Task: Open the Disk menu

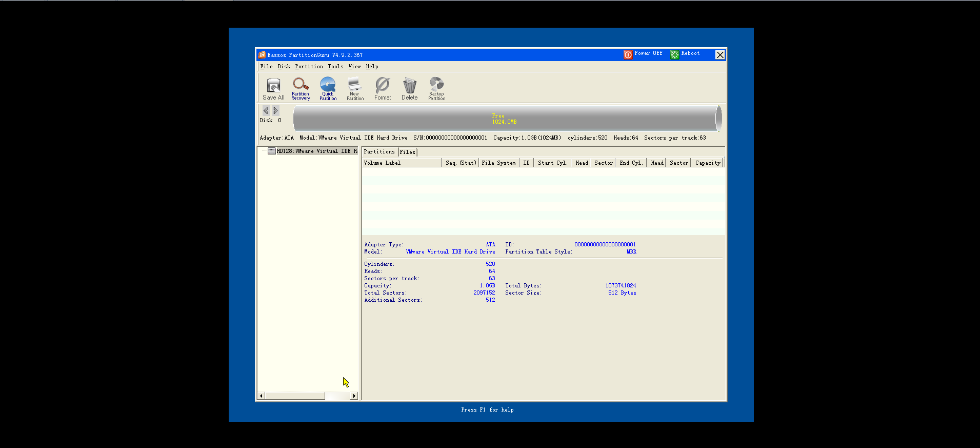Action: pyautogui.click(x=284, y=66)
